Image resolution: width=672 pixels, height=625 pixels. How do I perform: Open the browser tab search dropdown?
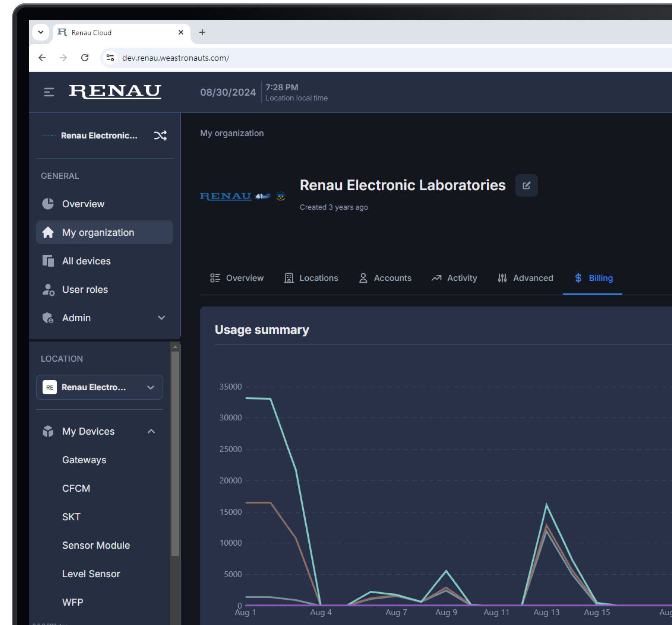41,32
